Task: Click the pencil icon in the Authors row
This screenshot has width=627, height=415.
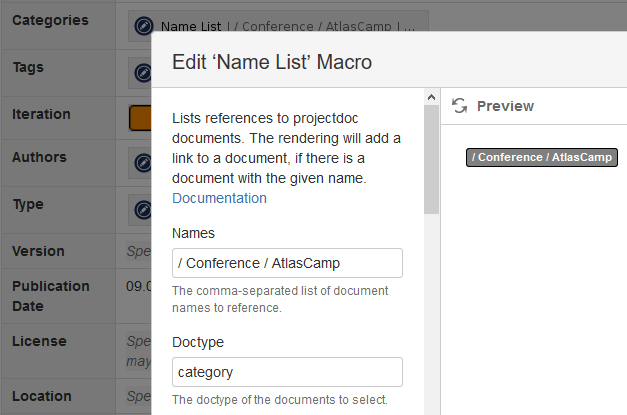Action: pos(143,162)
